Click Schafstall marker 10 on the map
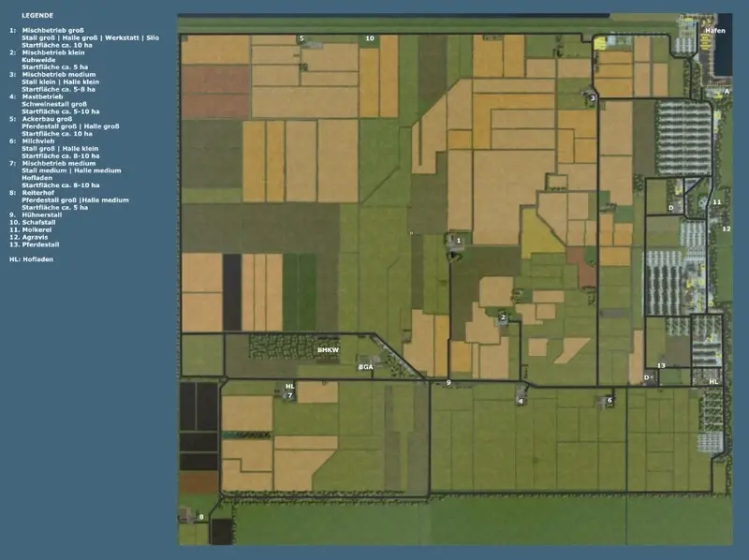Screen dimensions: 749x560 coord(370,38)
